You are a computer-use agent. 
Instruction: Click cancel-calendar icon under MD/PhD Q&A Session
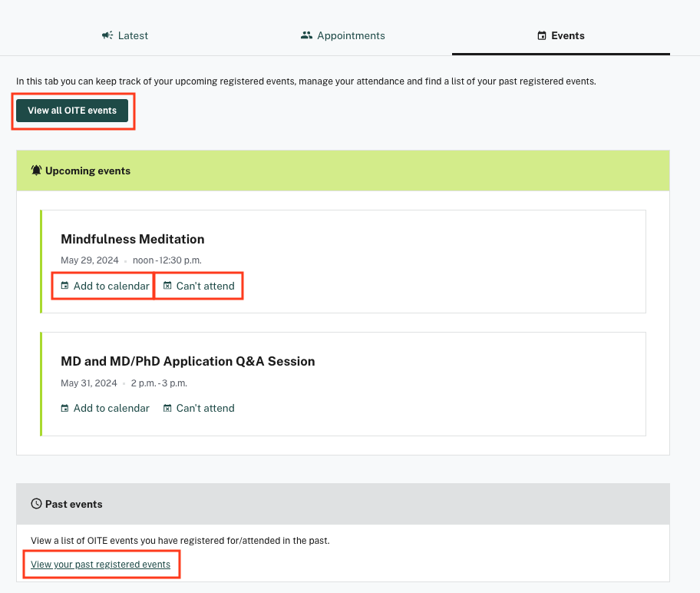(167, 408)
